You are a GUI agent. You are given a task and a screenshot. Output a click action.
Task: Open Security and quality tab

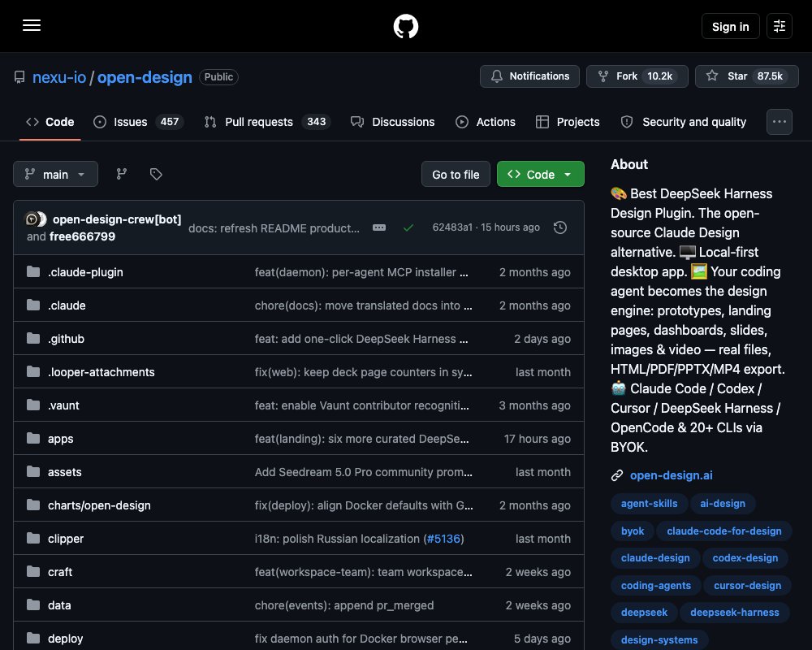point(684,122)
